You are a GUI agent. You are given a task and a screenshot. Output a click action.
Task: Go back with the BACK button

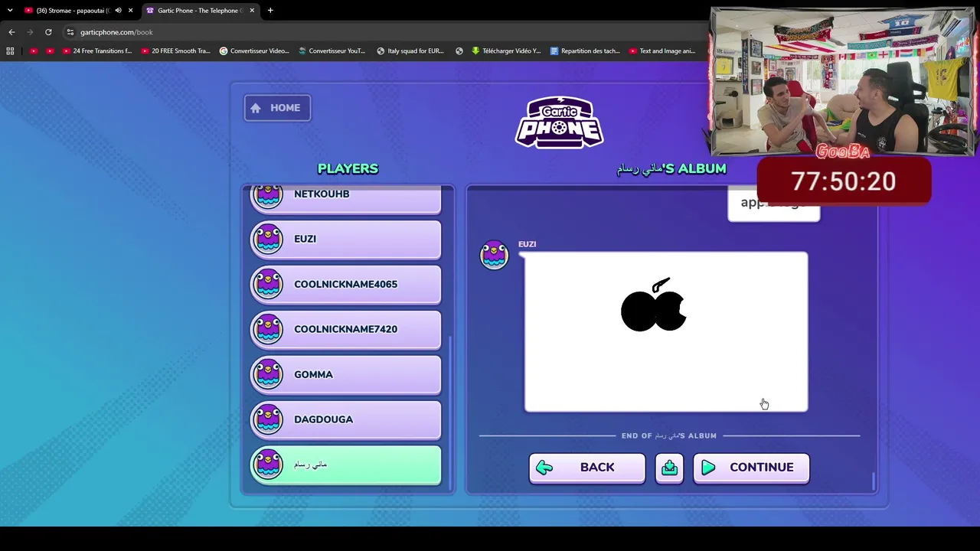(586, 468)
